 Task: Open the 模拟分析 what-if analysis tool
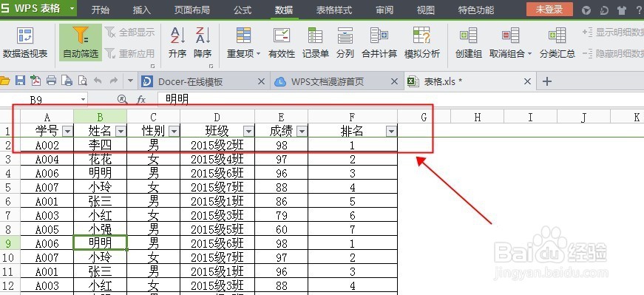(x=421, y=42)
